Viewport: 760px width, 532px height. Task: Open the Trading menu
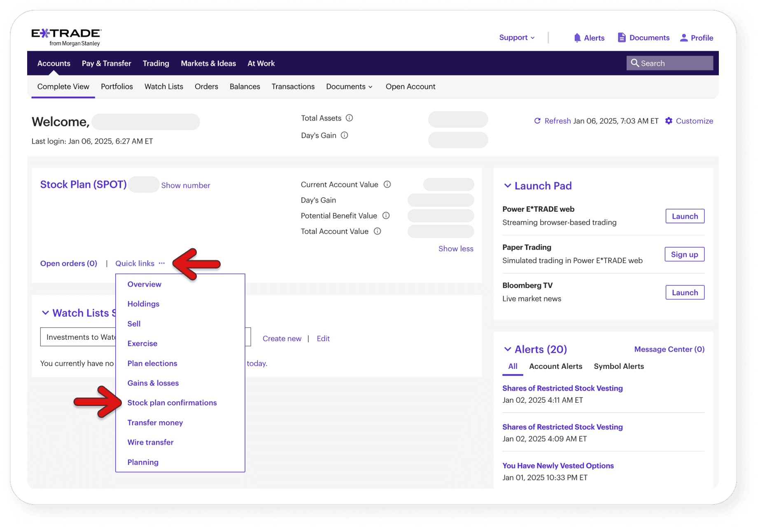(156, 63)
